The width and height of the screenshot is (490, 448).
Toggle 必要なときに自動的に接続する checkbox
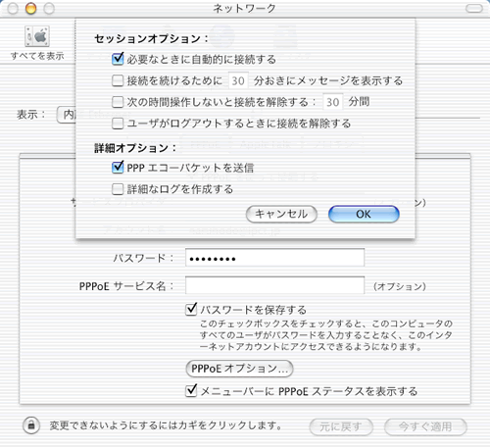pos(118,59)
